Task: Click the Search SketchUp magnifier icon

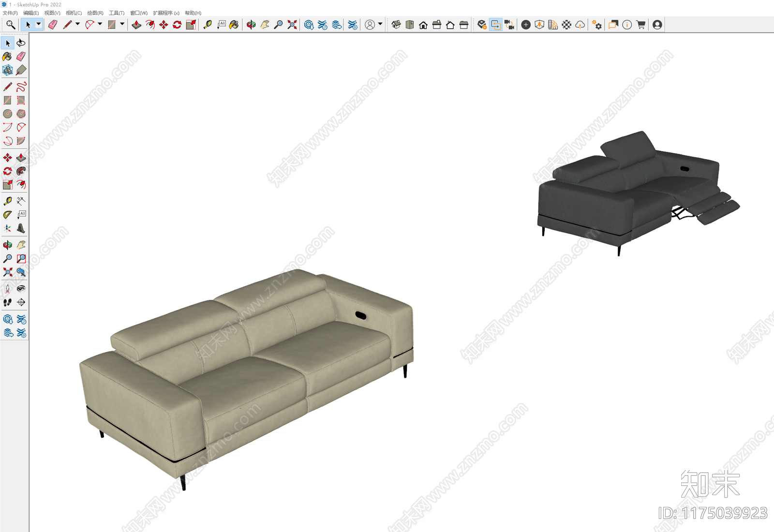Action: click(11, 25)
